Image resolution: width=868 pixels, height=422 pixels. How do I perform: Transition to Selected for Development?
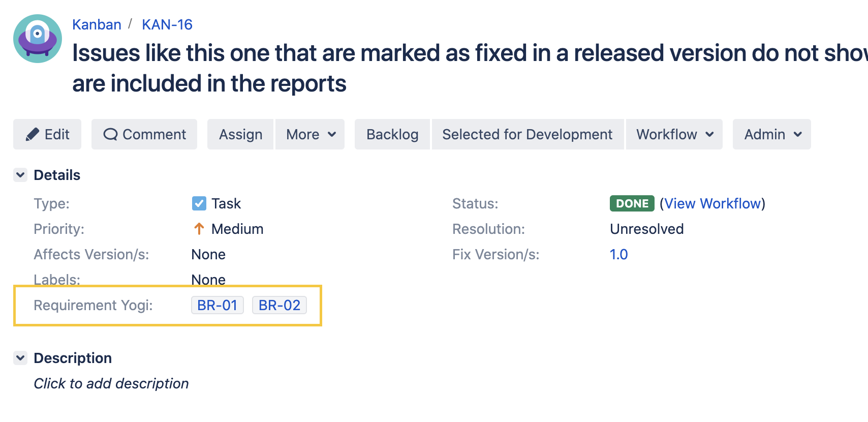(528, 134)
